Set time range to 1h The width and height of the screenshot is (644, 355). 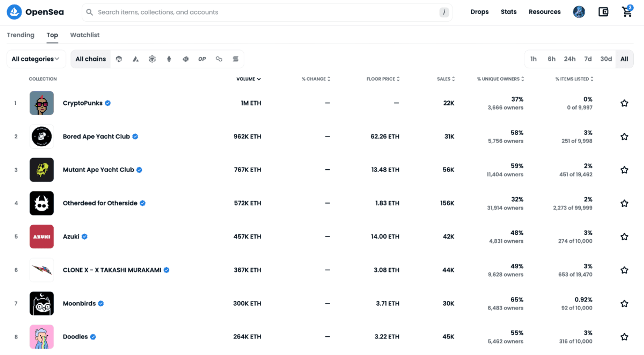tap(534, 59)
